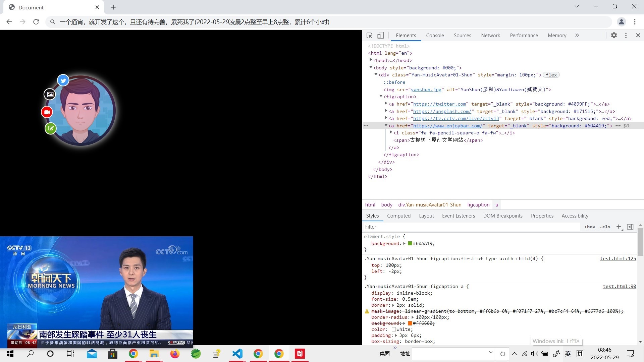Click the flex badge on the div

point(551,75)
